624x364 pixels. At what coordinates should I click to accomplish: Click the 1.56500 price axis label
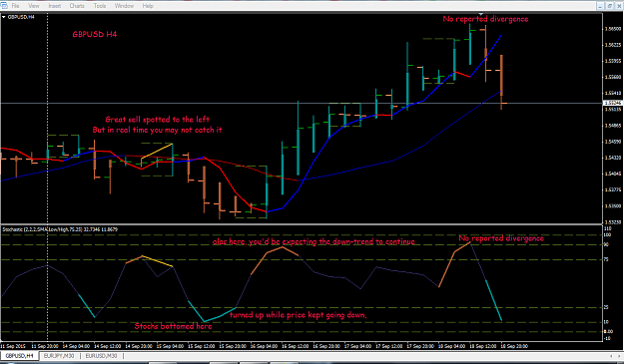point(612,29)
